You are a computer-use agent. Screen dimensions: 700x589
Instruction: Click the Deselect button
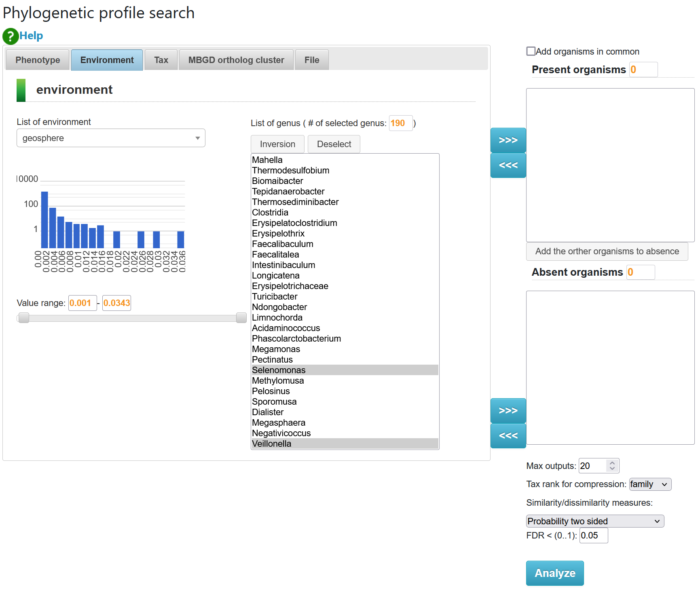click(x=334, y=144)
